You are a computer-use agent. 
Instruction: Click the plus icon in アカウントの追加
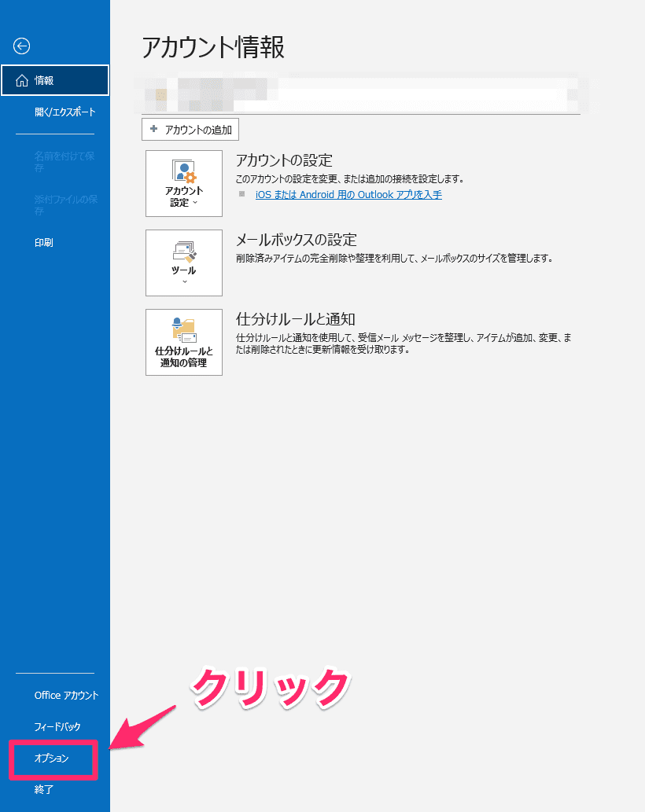[154, 130]
